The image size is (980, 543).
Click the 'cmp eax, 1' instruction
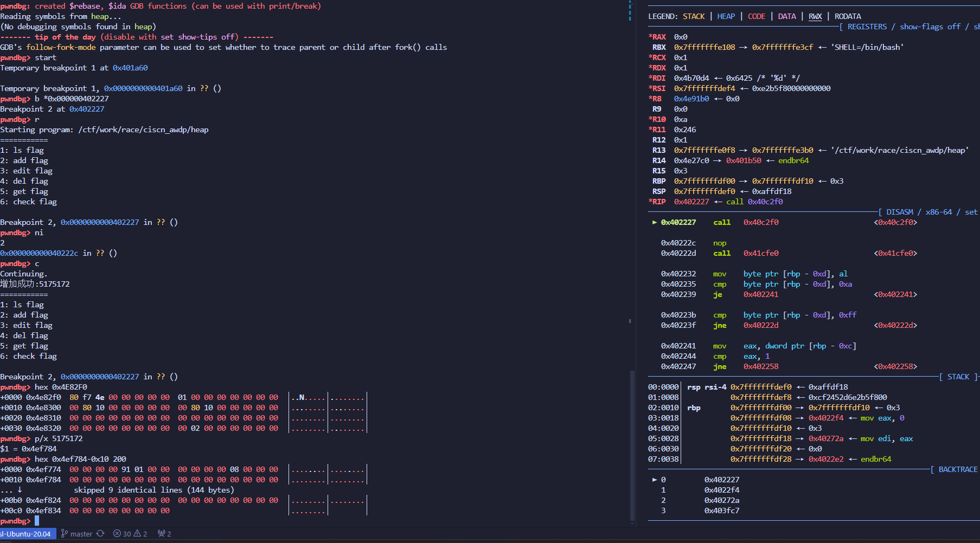coord(741,356)
